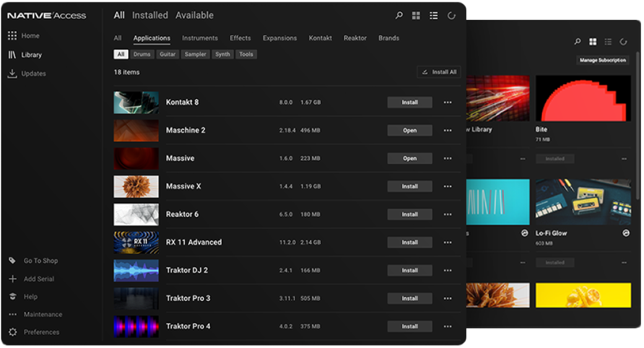
Task: Open the Effects category tab
Action: pyautogui.click(x=240, y=38)
